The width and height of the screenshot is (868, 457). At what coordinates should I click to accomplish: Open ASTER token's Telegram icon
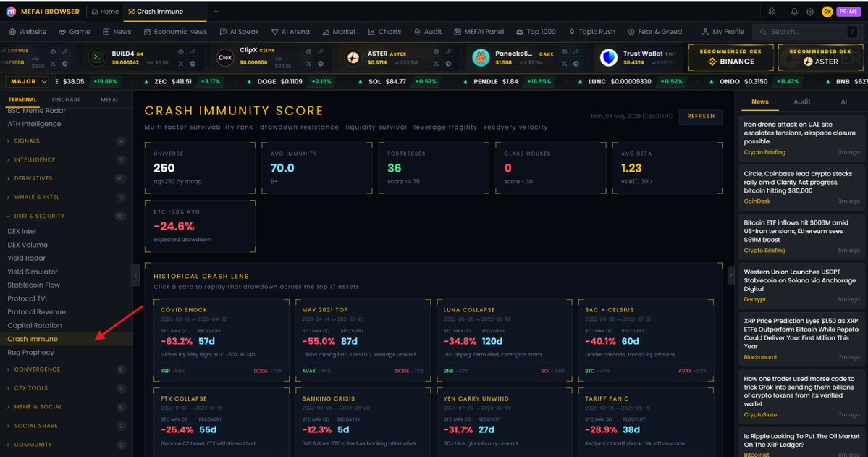448,64
